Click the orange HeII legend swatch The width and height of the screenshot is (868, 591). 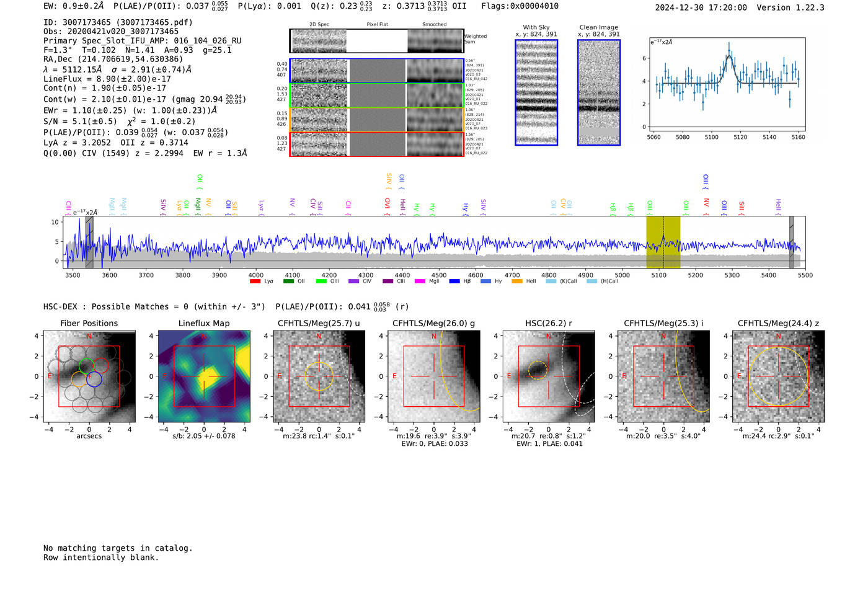[x=517, y=281]
